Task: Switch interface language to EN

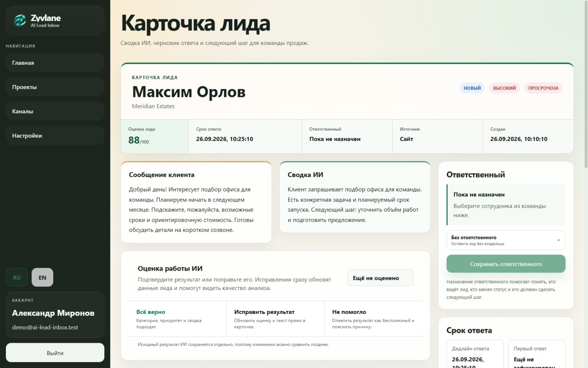Action: coord(43,277)
